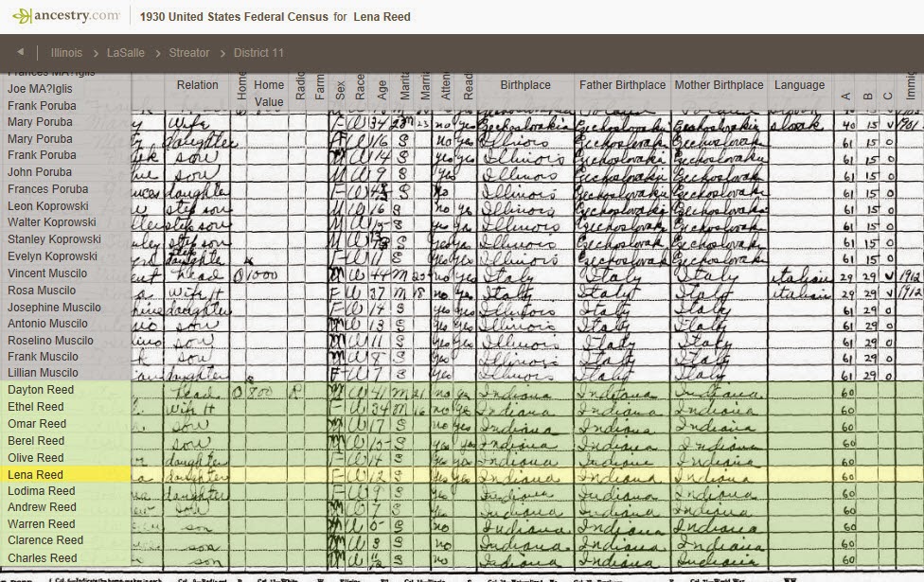924x582 pixels.
Task: Click the Relation column header
Action: 197,85
